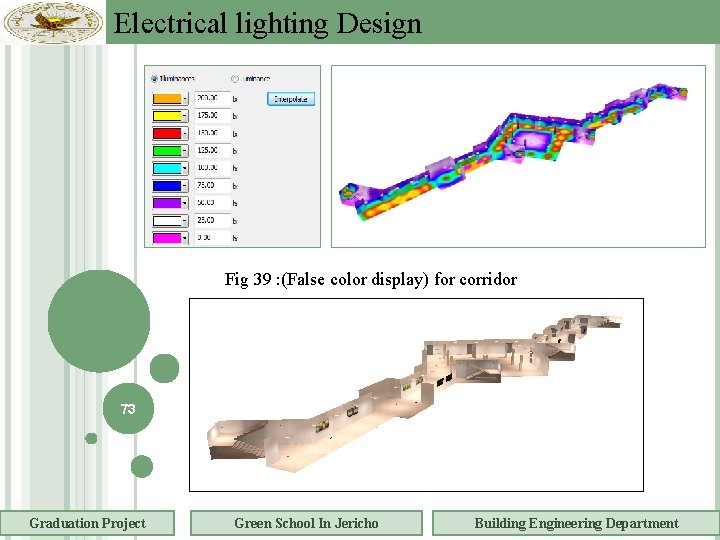Image resolution: width=720 pixels, height=540 pixels.
Task: Click the red color swatch for 150.00
Action: (167, 134)
